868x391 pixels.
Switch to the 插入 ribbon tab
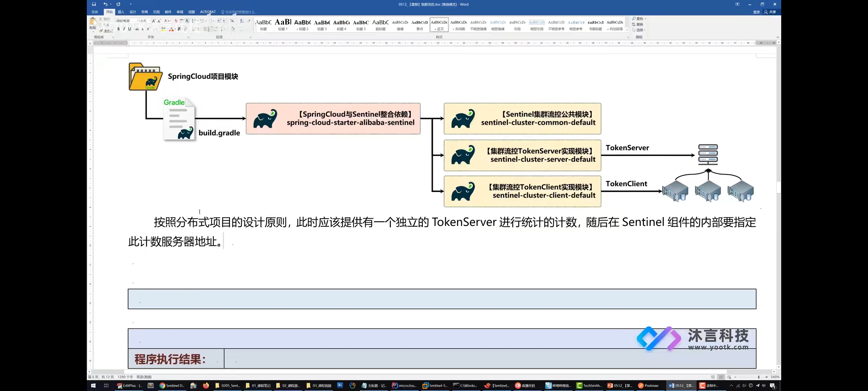[x=121, y=12]
